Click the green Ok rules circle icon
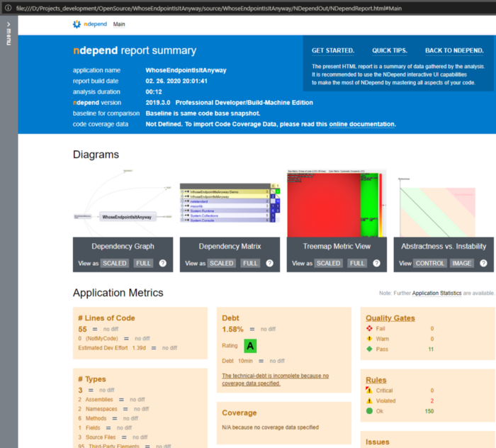 click(x=369, y=411)
